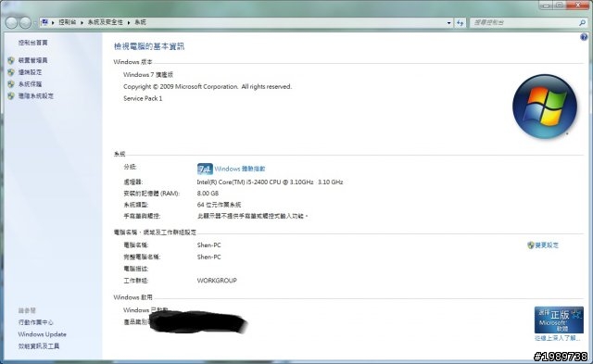Click the 64 位元作業系統 system type value

tap(219, 205)
